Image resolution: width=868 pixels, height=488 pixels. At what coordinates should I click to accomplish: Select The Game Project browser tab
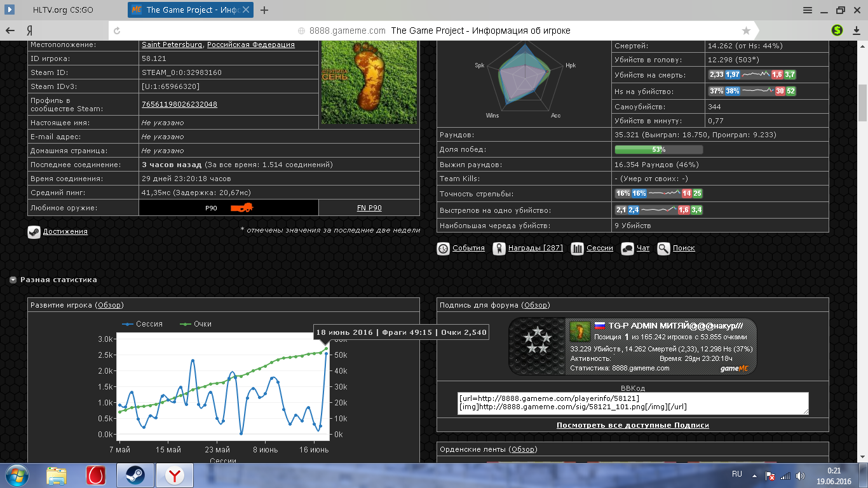pyautogui.click(x=189, y=10)
